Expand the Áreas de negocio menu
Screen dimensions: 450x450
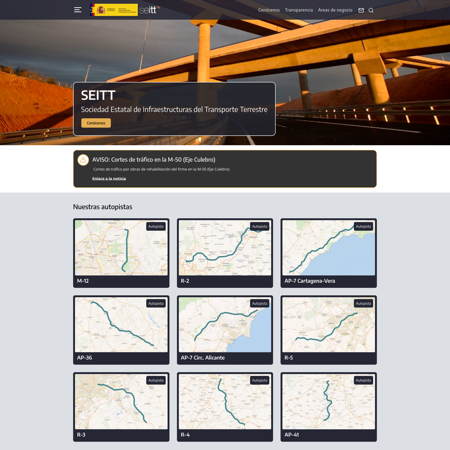pos(335,10)
